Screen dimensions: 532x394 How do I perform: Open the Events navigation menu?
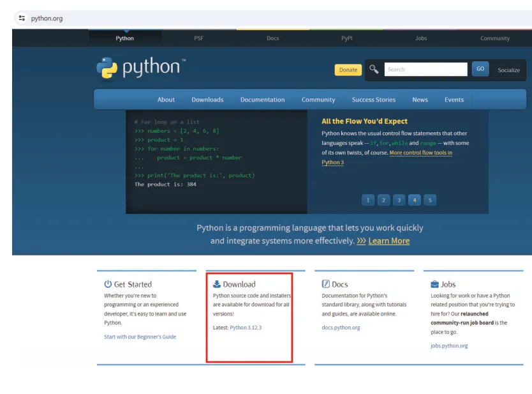(454, 100)
